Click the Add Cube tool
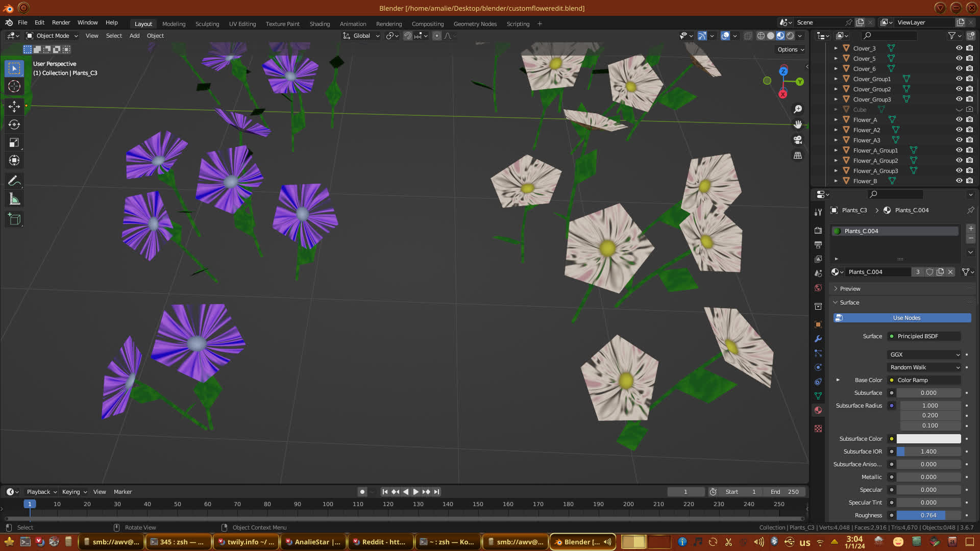 click(14, 219)
